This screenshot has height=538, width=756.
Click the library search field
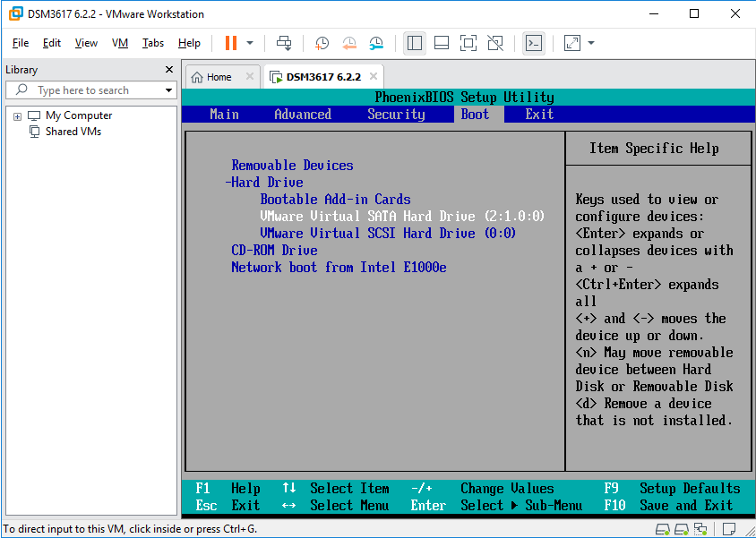[91, 90]
